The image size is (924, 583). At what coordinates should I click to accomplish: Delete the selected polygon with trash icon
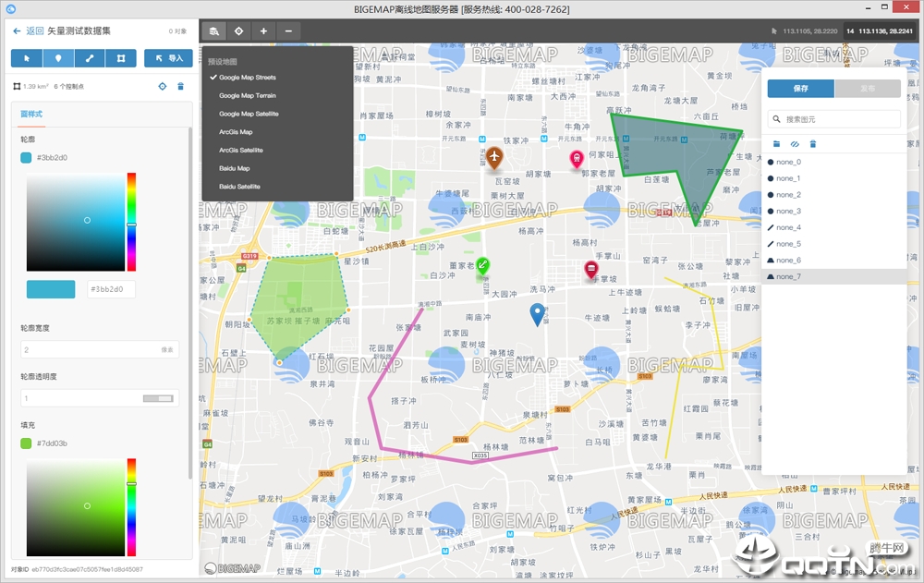[181, 87]
